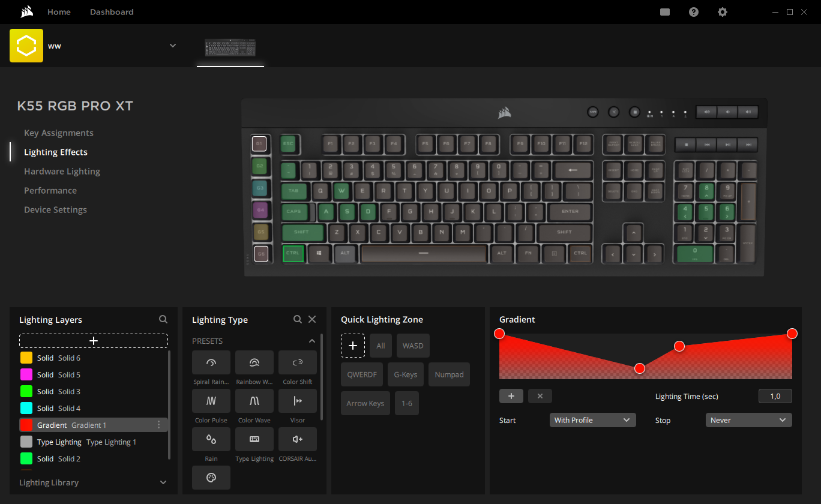Click the G1 macro key on keyboard
Image resolution: width=821 pixels, height=504 pixels.
coord(259,143)
